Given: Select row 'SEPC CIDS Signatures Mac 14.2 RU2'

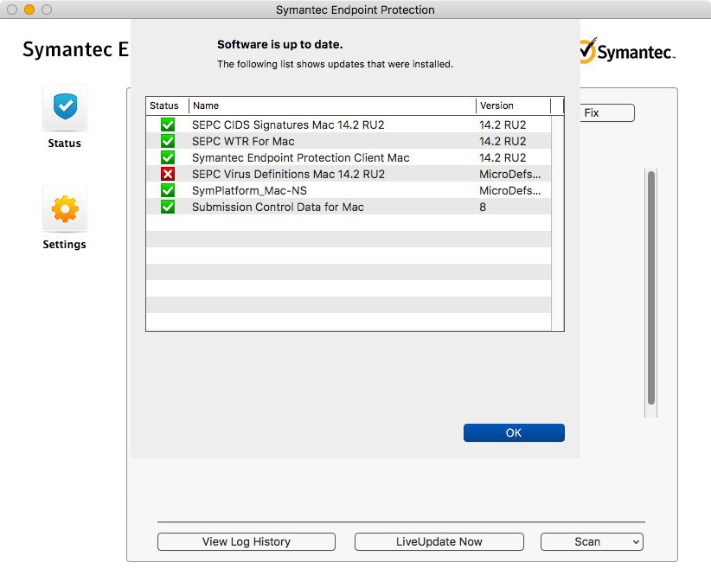Looking at the screenshot, I should point(349,125).
